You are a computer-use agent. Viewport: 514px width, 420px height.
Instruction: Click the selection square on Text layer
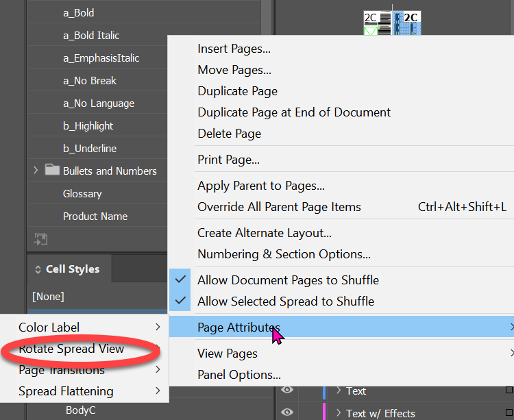(509, 391)
